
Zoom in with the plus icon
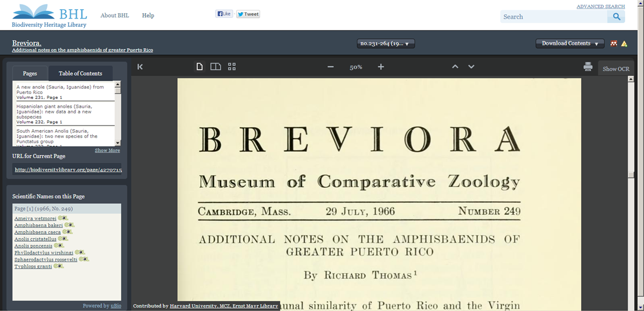tap(381, 67)
